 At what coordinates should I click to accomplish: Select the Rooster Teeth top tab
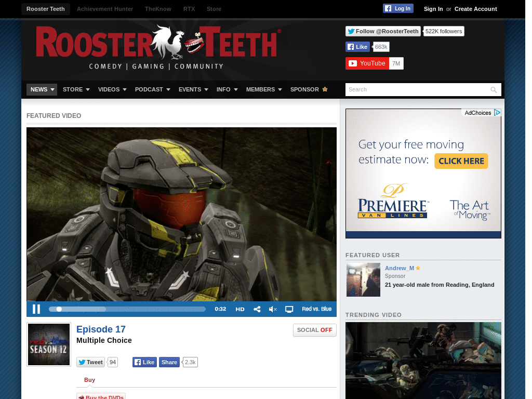(46, 9)
